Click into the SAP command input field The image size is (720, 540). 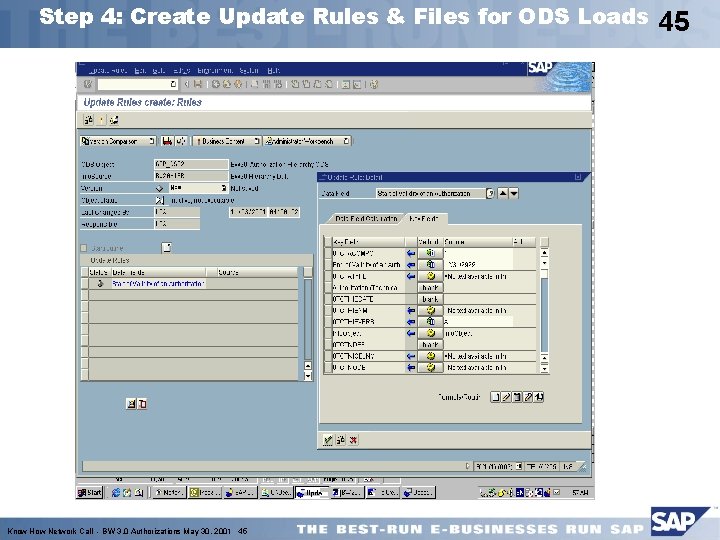pyautogui.click(x=134, y=84)
